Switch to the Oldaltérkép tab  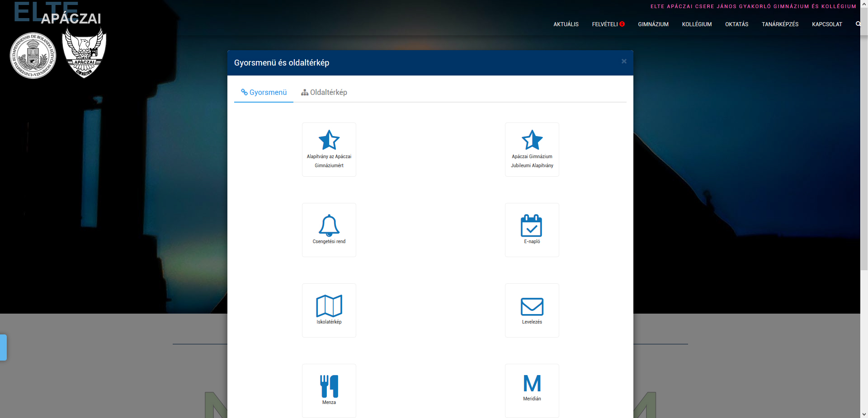(324, 92)
